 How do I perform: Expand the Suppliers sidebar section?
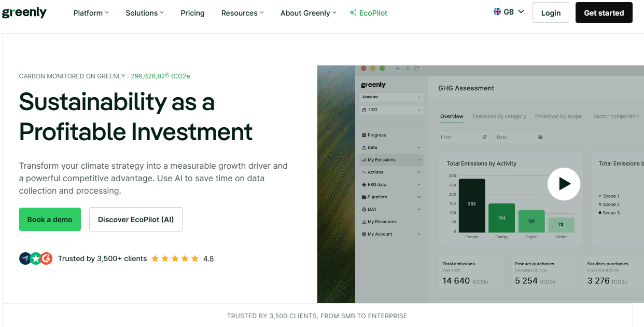(391, 197)
